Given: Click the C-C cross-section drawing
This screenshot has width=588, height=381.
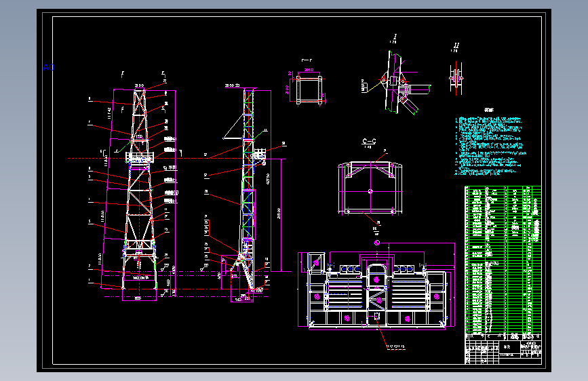Looking at the screenshot, I should pos(370,188).
